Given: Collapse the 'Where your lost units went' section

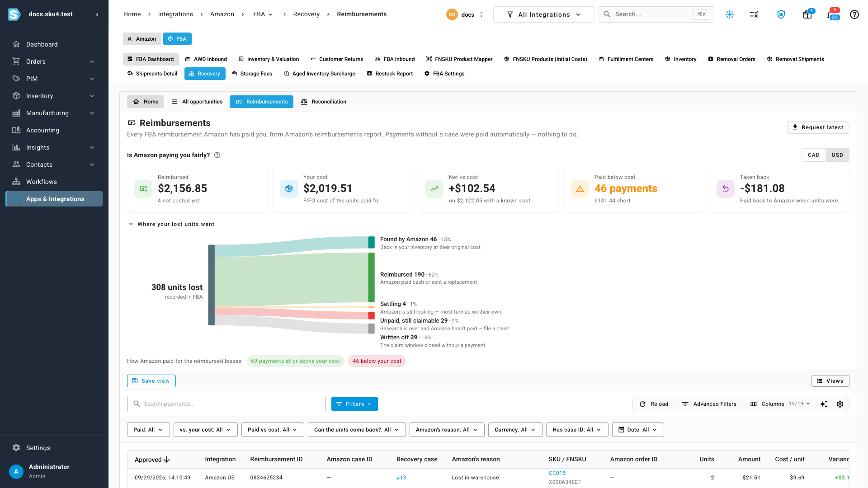Looking at the screenshot, I should tap(171, 224).
